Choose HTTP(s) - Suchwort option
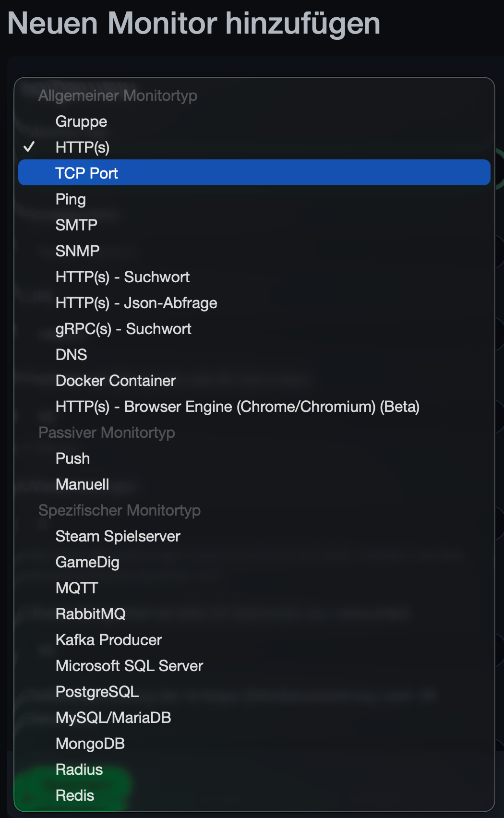This screenshot has height=818, width=504. (122, 277)
